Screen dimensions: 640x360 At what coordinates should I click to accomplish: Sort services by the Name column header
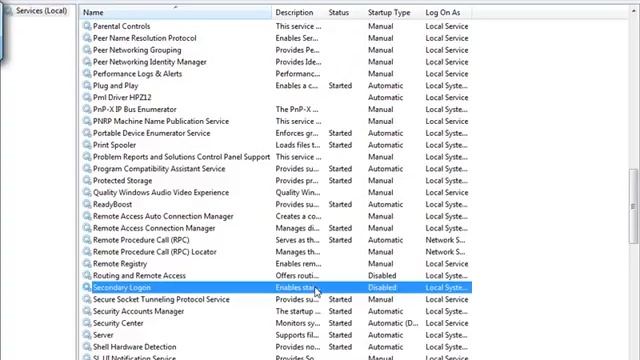(x=176, y=13)
